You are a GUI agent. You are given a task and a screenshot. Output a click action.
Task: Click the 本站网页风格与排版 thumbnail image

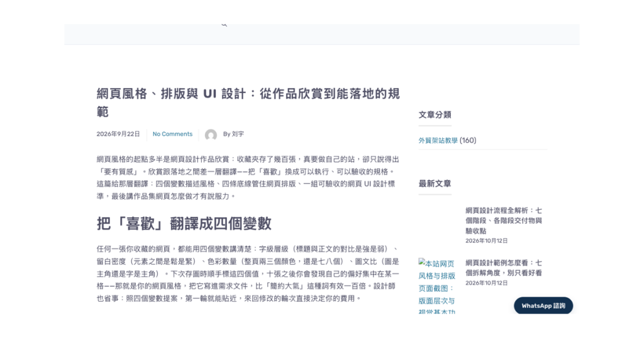click(437, 286)
